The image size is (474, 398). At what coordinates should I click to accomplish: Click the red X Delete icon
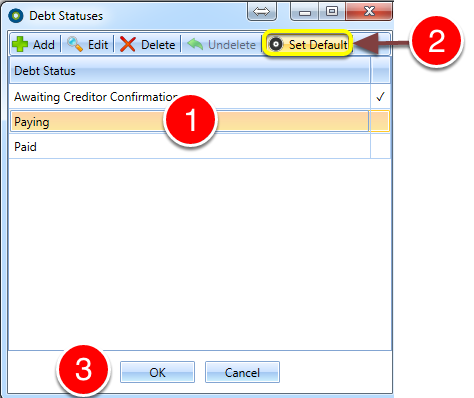128,44
